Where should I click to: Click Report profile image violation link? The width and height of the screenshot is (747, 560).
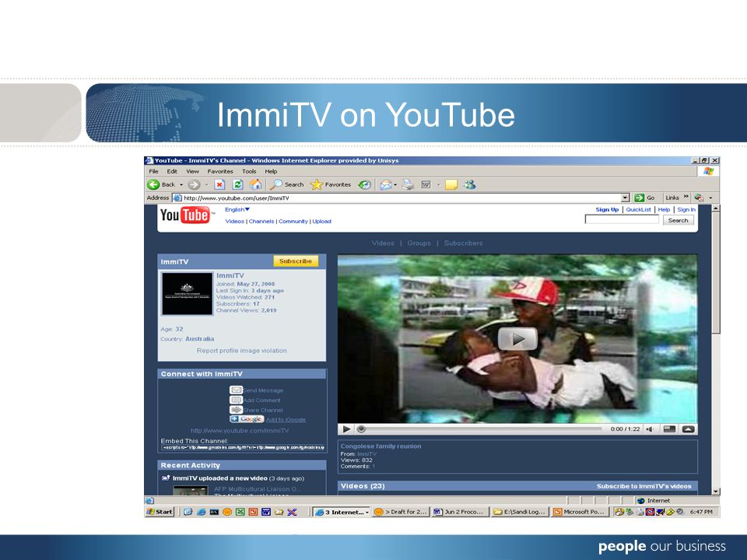[x=241, y=351]
